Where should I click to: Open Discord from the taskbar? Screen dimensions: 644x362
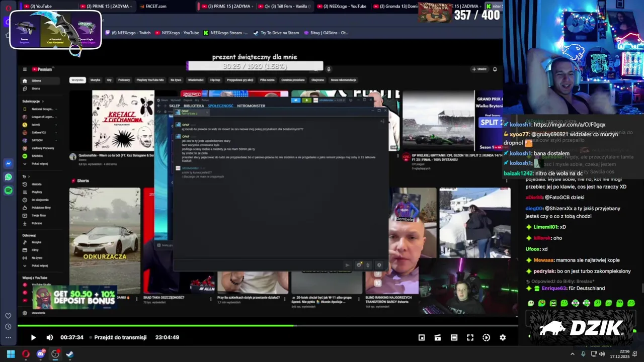(41, 354)
